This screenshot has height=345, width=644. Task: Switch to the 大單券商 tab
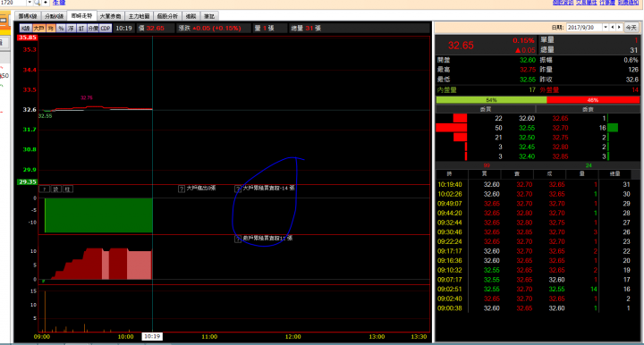(x=111, y=16)
